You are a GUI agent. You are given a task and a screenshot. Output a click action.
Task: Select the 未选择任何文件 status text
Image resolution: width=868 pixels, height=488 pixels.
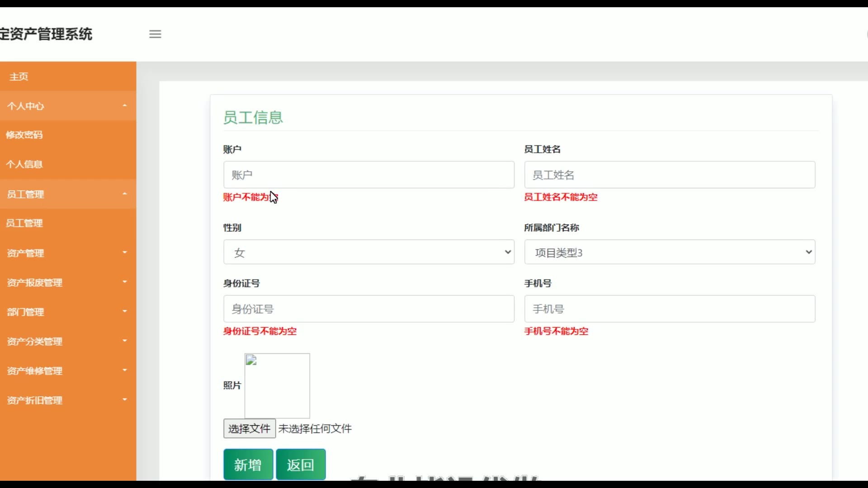point(315,429)
